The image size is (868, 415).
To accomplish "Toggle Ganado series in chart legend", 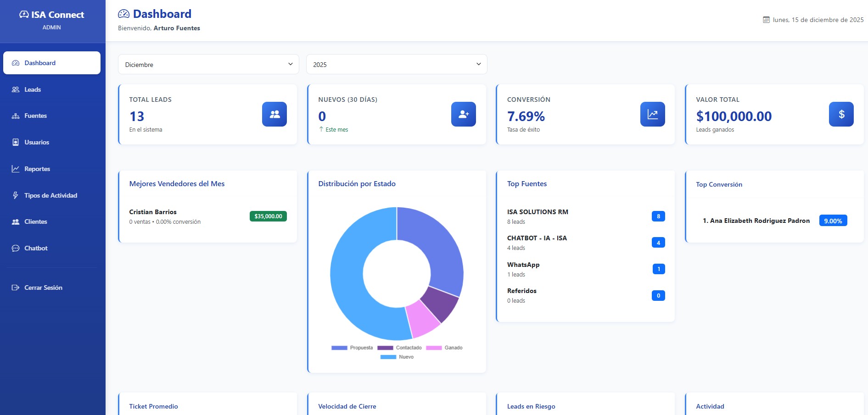I will click(x=444, y=348).
